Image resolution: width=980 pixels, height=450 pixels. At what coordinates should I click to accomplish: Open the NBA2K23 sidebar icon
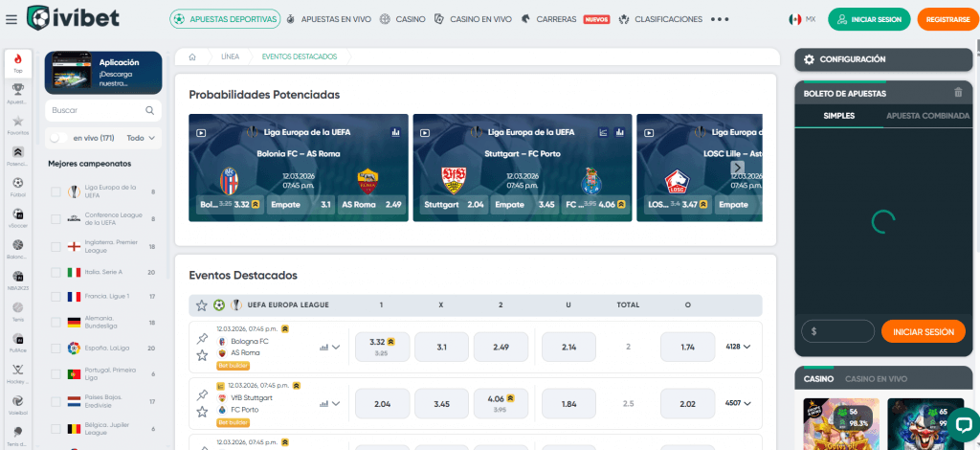(x=18, y=279)
